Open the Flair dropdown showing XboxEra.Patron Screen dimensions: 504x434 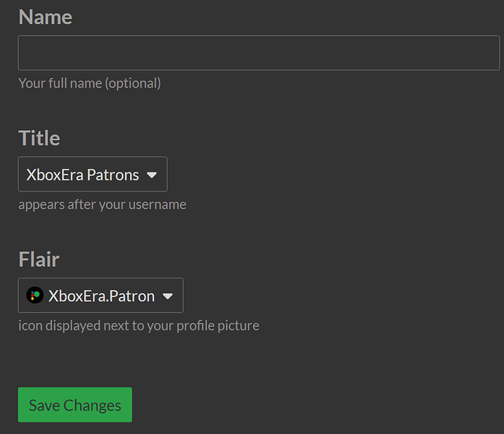pos(101,295)
